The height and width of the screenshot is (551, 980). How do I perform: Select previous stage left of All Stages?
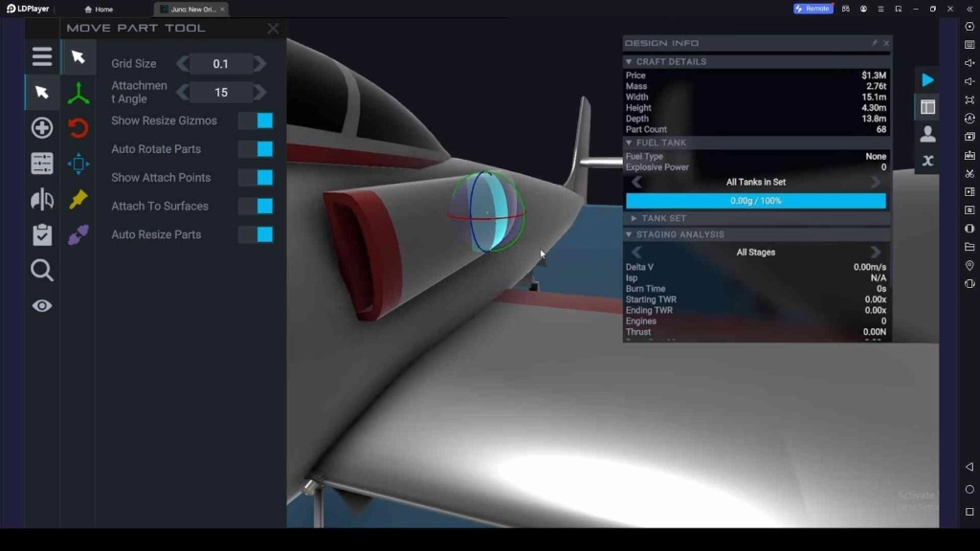(x=636, y=253)
